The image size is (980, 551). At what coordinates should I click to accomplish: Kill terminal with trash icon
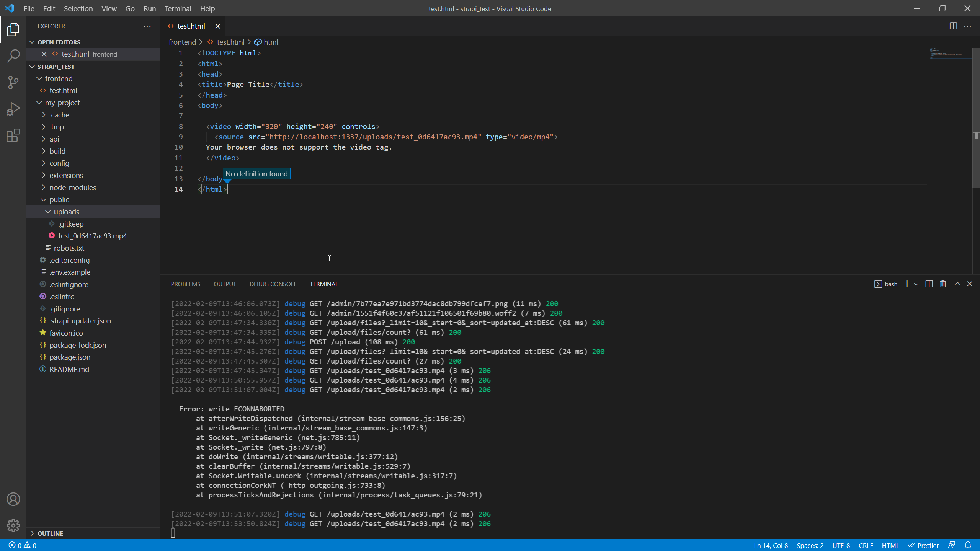tap(943, 284)
